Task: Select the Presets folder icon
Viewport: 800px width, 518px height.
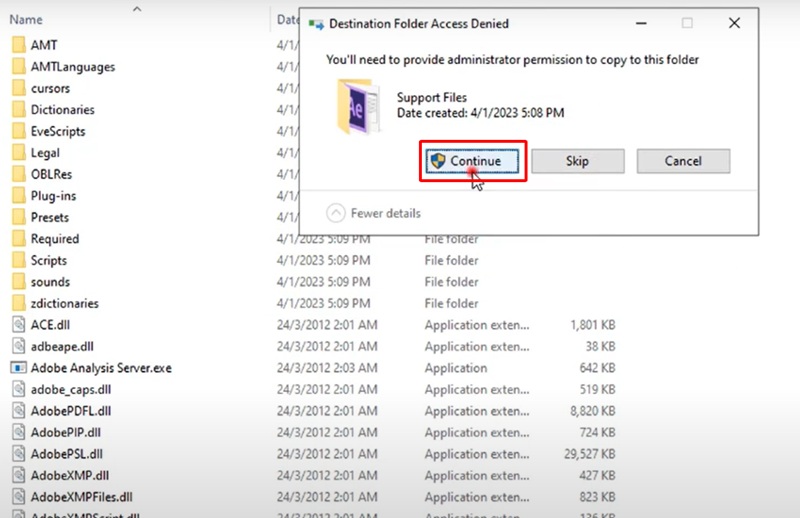Action: [19, 217]
